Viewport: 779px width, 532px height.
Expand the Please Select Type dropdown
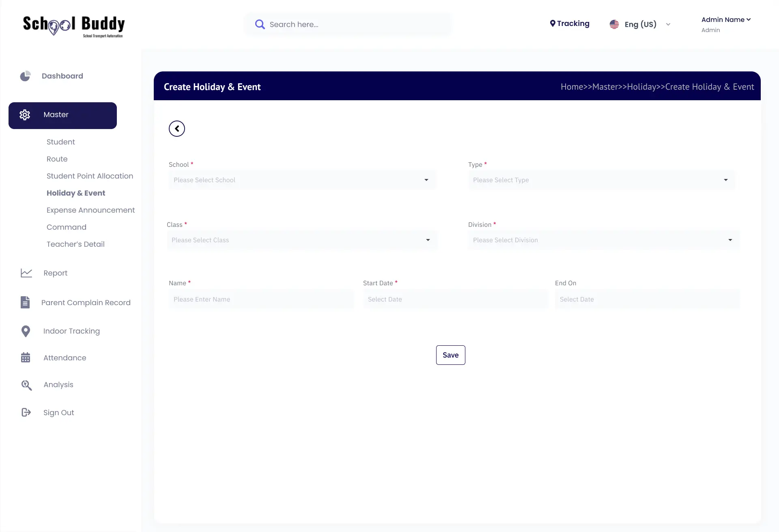[601, 180]
